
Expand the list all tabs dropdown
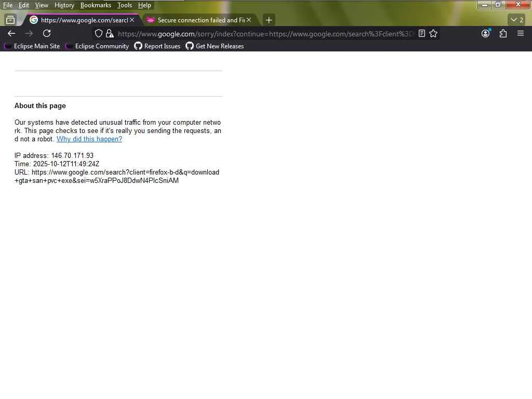point(517,20)
